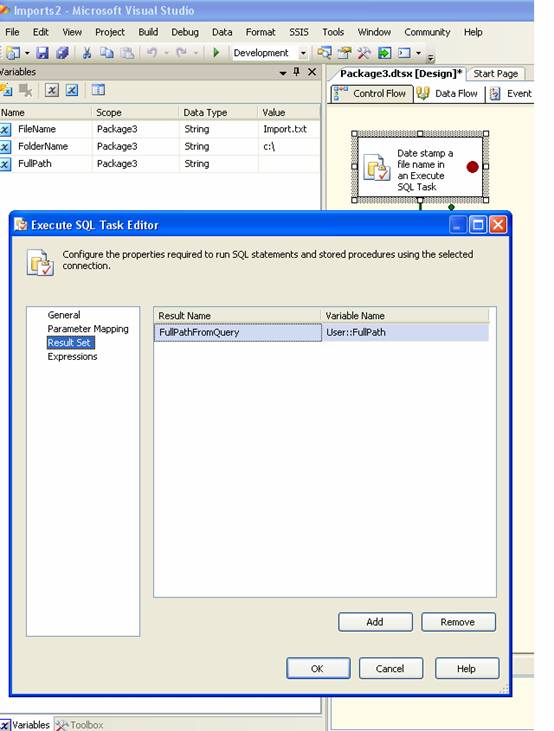Open dropdown arrow beside Command Window icon
The image size is (554, 731).
click(x=418, y=53)
